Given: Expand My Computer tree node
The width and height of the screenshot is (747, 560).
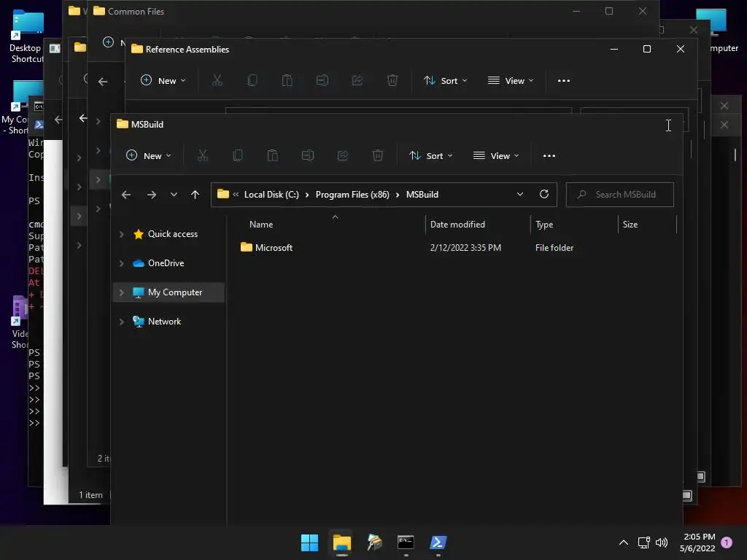Looking at the screenshot, I should 122,292.
